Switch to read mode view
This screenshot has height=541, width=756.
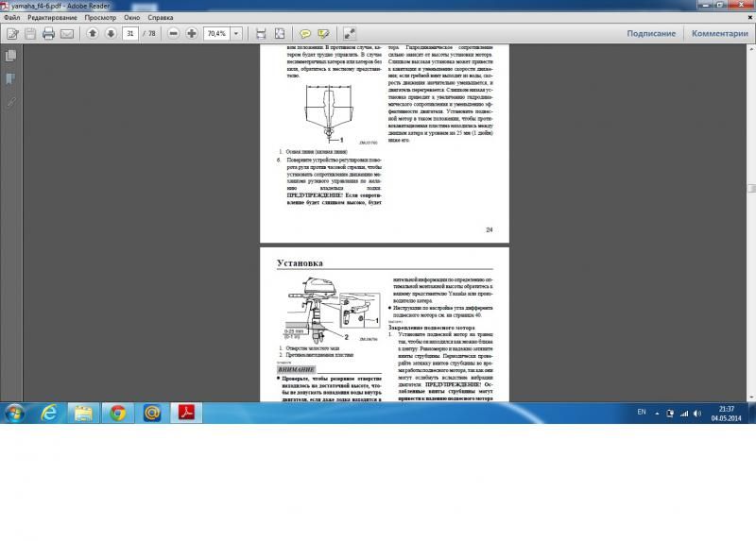click(349, 33)
